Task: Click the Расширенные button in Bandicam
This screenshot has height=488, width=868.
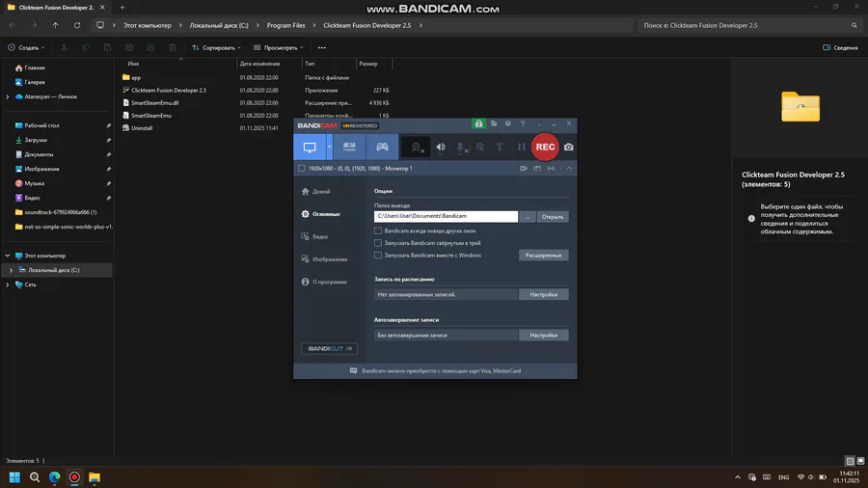Action: (544, 255)
